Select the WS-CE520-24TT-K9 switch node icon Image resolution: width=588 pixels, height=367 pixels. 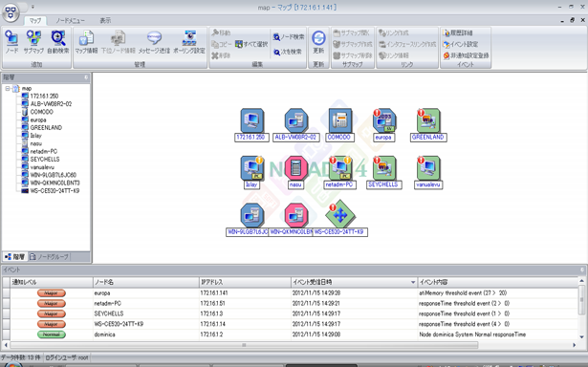339,214
